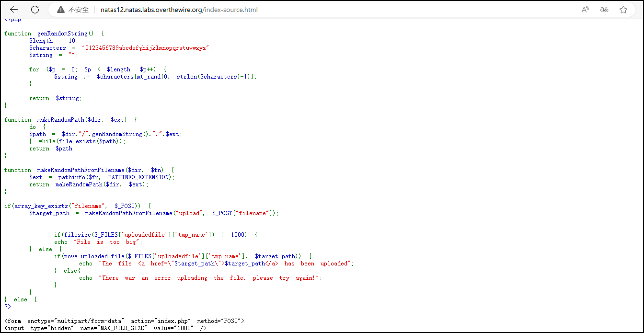Click the 'function makeRandomPath($dir, $ext)' declaration
644x333 pixels.
[x=71, y=120]
